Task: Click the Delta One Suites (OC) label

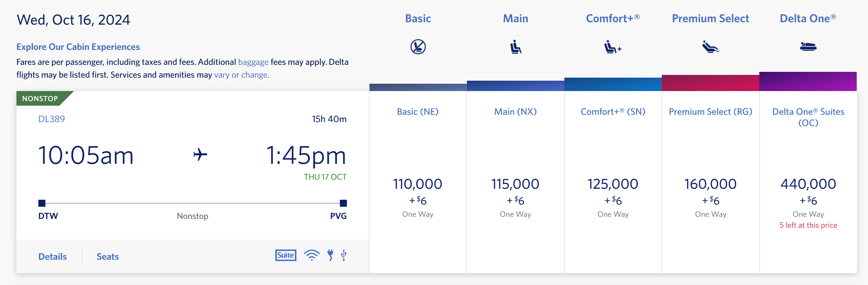Action: pyautogui.click(x=808, y=117)
